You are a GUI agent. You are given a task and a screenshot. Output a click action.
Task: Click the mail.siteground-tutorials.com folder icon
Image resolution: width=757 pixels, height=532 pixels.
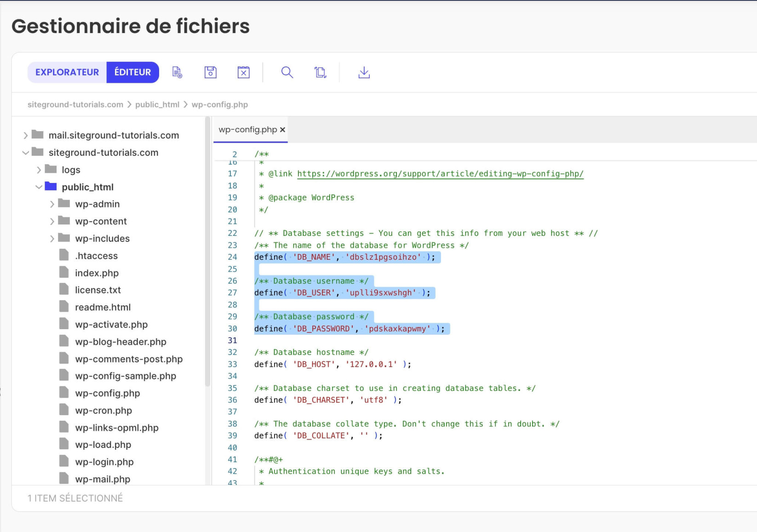point(38,135)
